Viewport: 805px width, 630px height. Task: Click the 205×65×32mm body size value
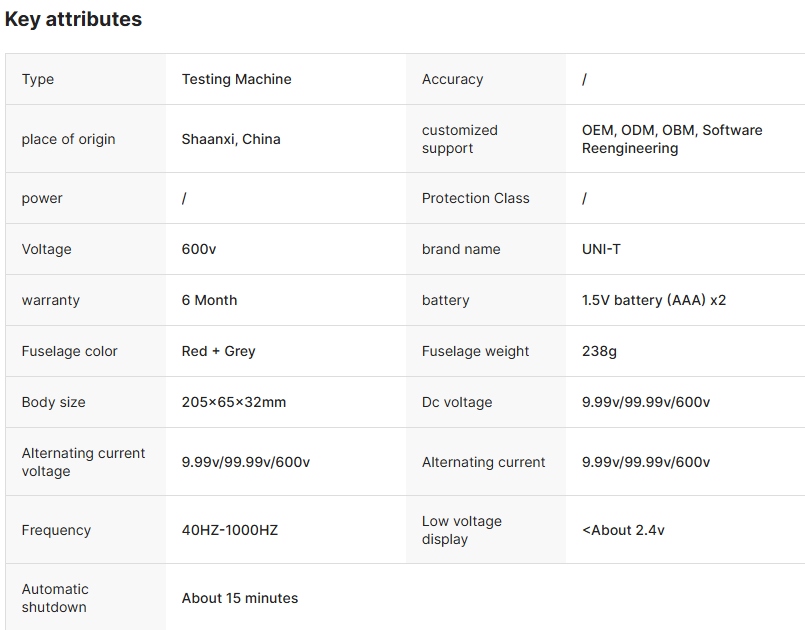(234, 402)
